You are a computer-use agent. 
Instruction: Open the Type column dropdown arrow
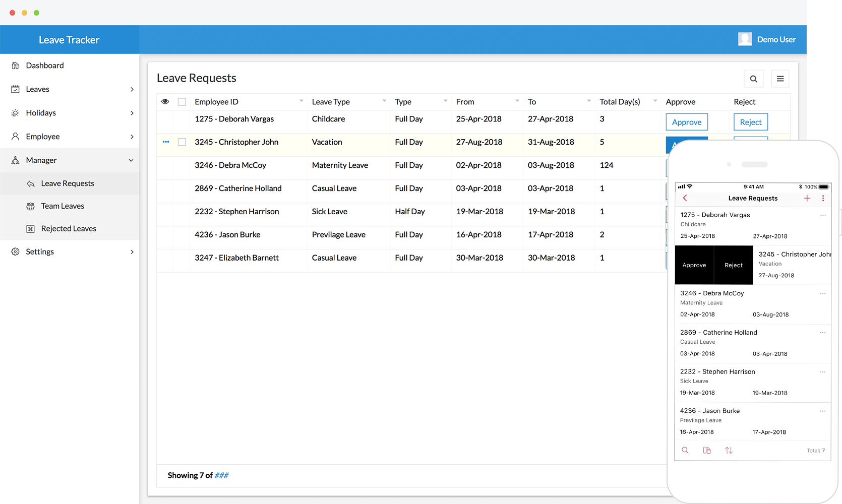(445, 101)
